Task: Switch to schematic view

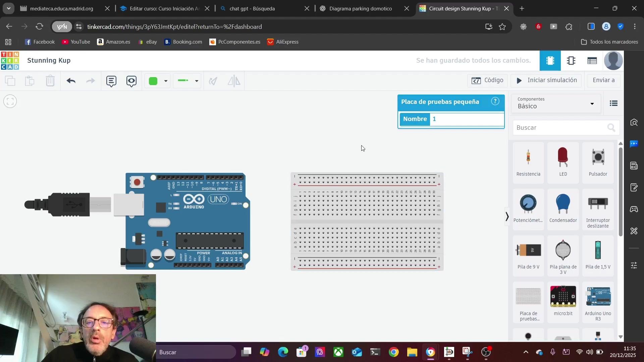Action: [x=571, y=61]
